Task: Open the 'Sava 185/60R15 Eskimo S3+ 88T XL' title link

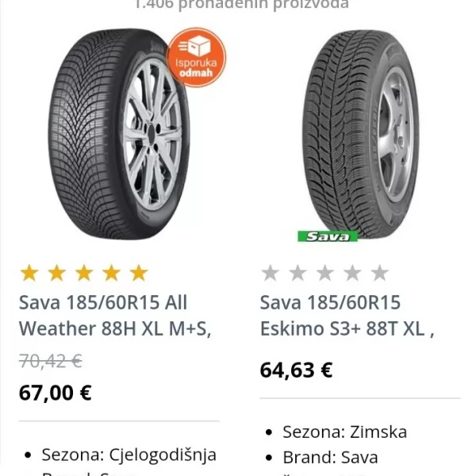Action: (347, 315)
